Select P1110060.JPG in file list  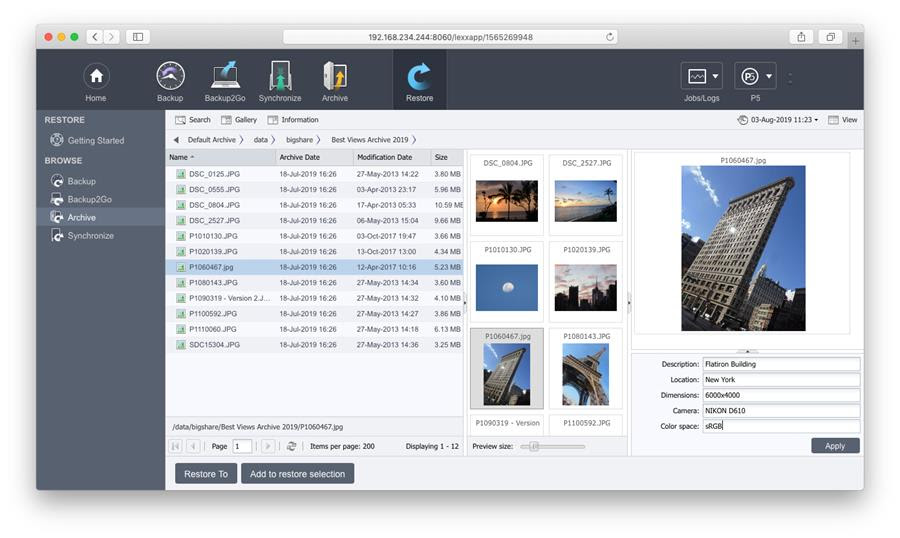[x=314, y=329]
